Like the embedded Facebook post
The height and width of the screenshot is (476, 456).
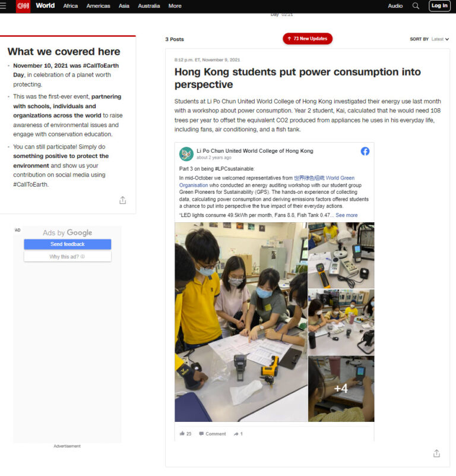click(x=185, y=434)
